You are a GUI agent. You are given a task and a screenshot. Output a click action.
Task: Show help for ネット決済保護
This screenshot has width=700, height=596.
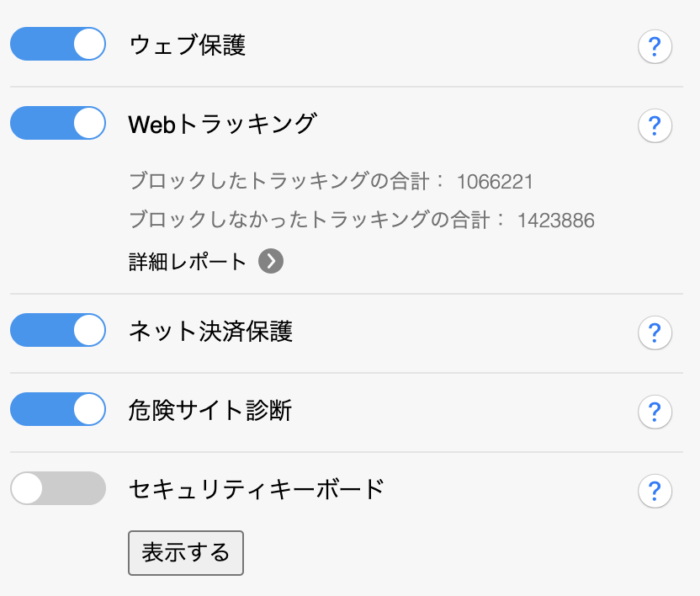[655, 333]
